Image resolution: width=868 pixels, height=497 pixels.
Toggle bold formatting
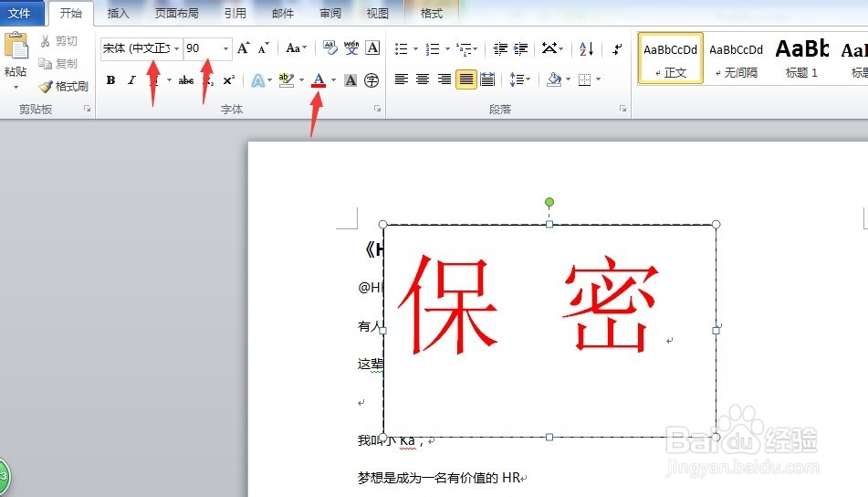110,80
